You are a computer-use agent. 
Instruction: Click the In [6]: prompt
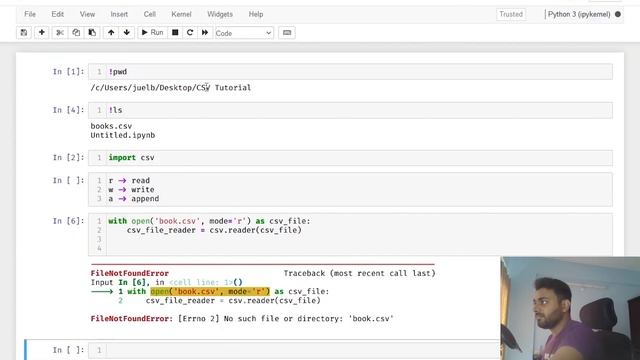point(69,221)
